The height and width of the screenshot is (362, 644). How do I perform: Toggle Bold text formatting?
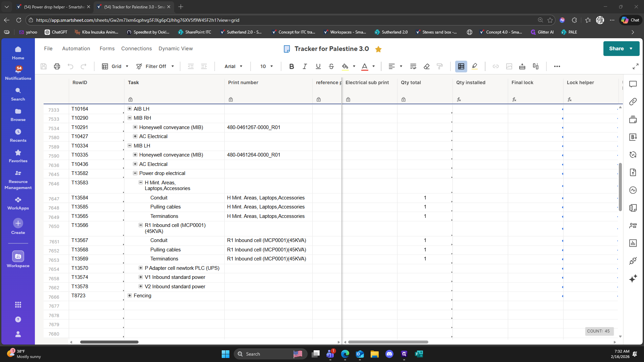coord(291,66)
